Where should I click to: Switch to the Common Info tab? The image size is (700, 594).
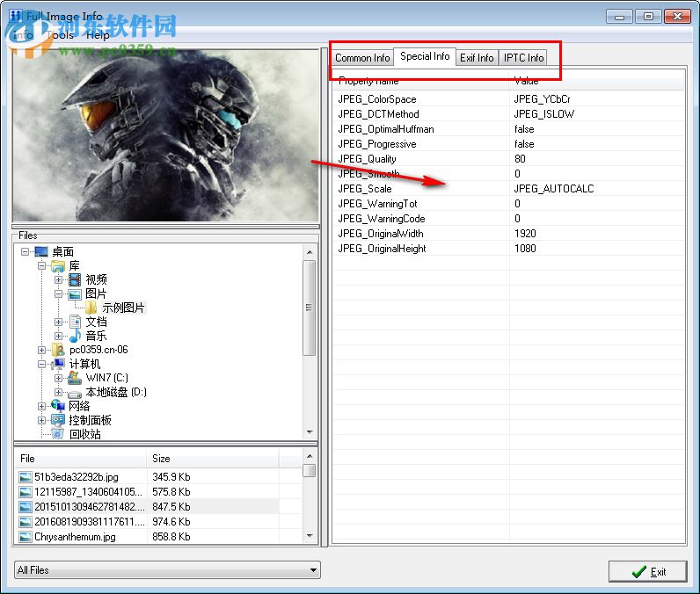pyautogui.click(x=362, y=58)
